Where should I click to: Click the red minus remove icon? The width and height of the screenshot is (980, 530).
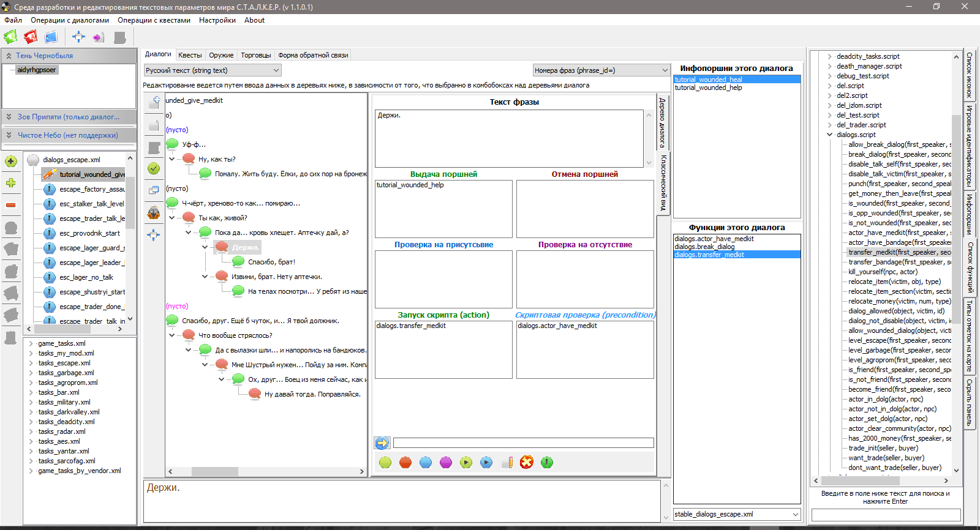pyautogui.click(x=11, y=205)
